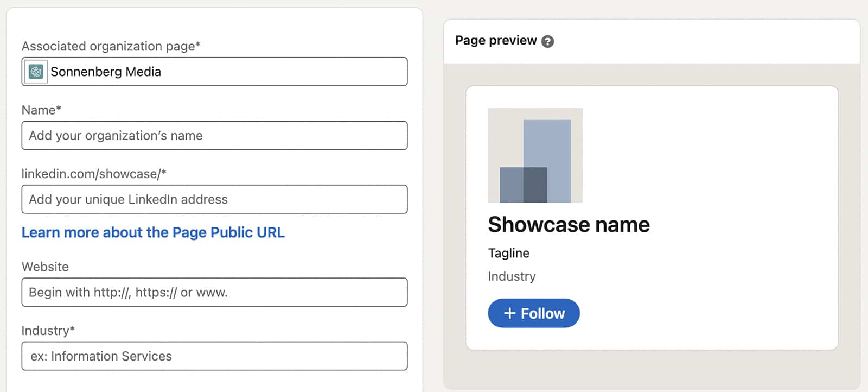Click the Follow button in preview
The height and width of the screenshot is (392, 868).
pyautogui.click(x=534, y=313)
